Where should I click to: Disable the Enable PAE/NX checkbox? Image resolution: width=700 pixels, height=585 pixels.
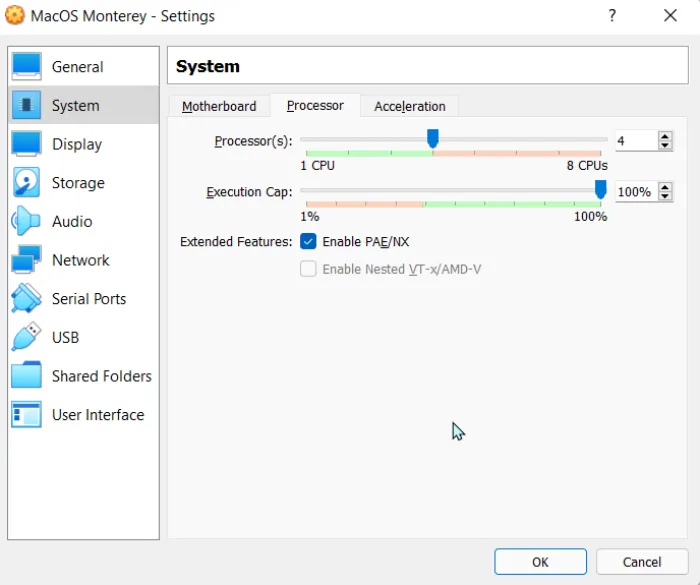(x=309, y=242)
